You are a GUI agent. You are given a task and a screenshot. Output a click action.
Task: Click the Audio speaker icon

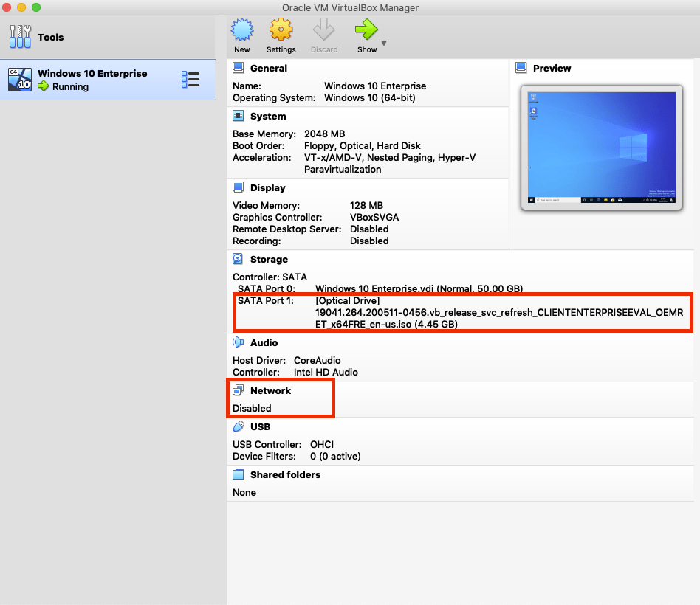pyautogui.click(x=239, y=342)
